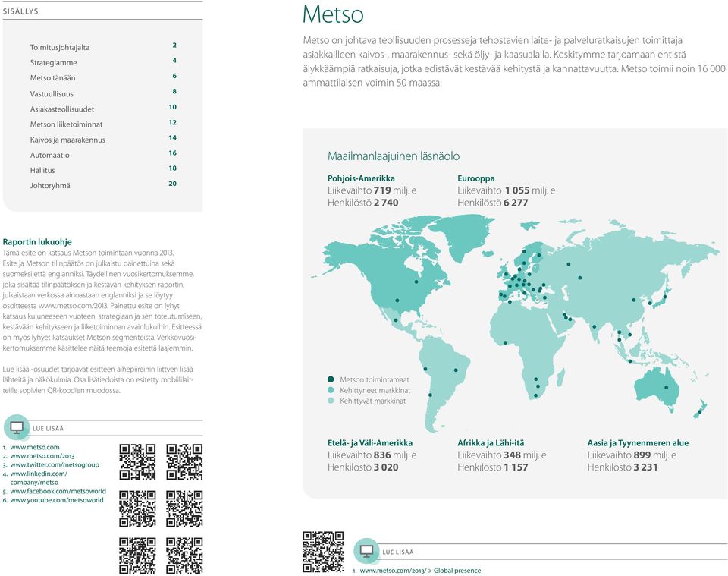Viewport: 728px width, 576px height.
Task: Click Africa revenue value 348
Action: tap(512, 455)
